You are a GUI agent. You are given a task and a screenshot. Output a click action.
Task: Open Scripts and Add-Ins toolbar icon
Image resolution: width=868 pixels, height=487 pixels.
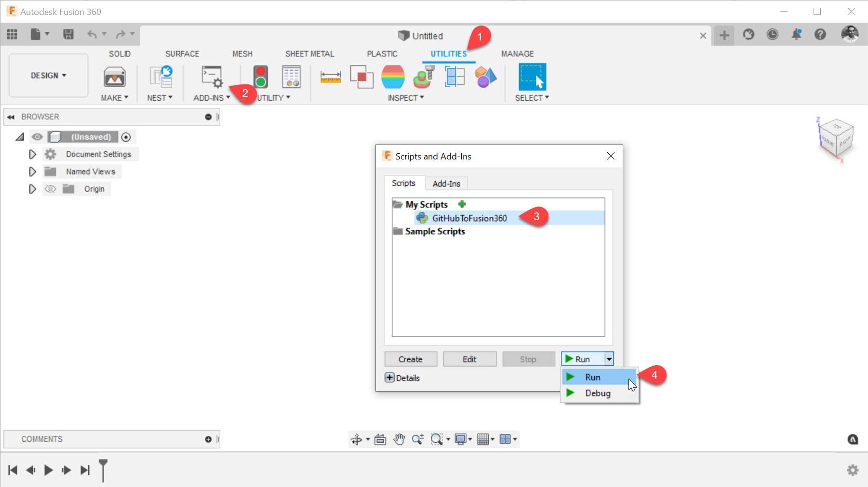coord(212,77)
